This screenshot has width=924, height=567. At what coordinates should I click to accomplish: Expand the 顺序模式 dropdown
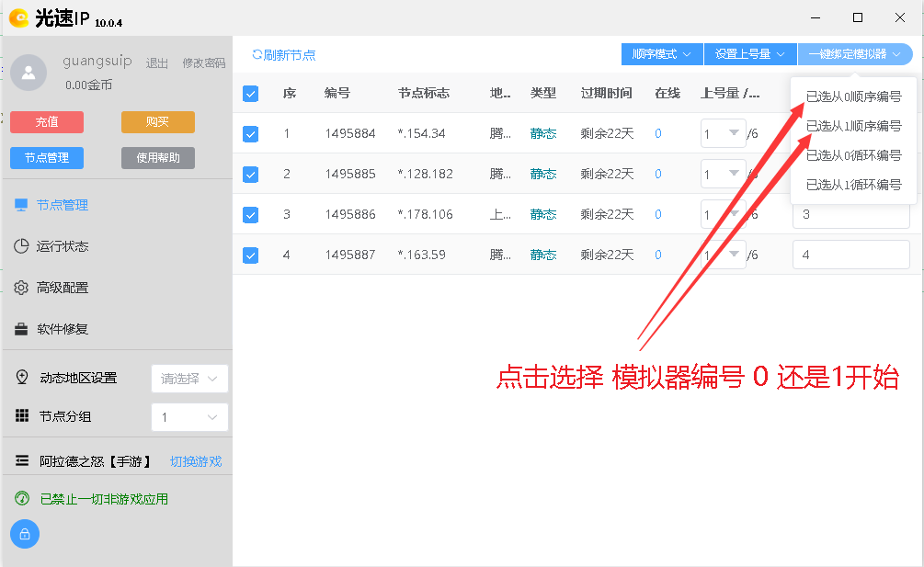662,54
